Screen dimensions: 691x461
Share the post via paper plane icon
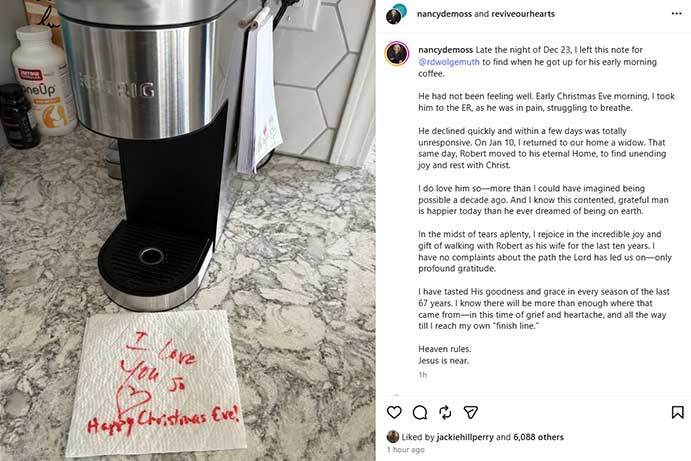[x=471, y=413]
